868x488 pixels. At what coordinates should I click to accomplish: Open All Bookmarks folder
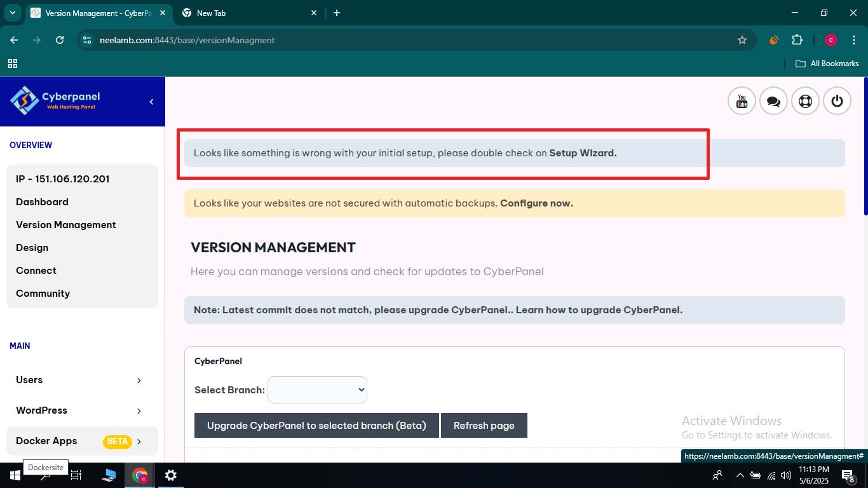(x=827, y=64)
